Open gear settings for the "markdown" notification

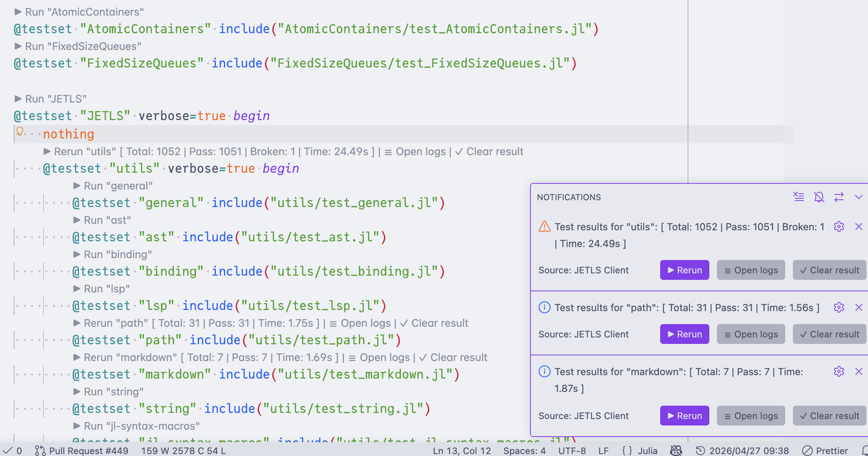tap(839, 371)
